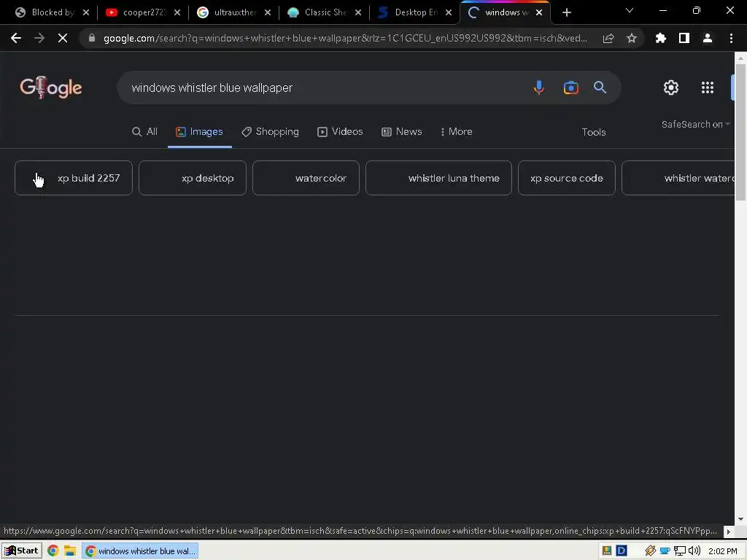747x560 pixels.
Task: Click the forward navigation arrow
Action: tap(39, 38)
